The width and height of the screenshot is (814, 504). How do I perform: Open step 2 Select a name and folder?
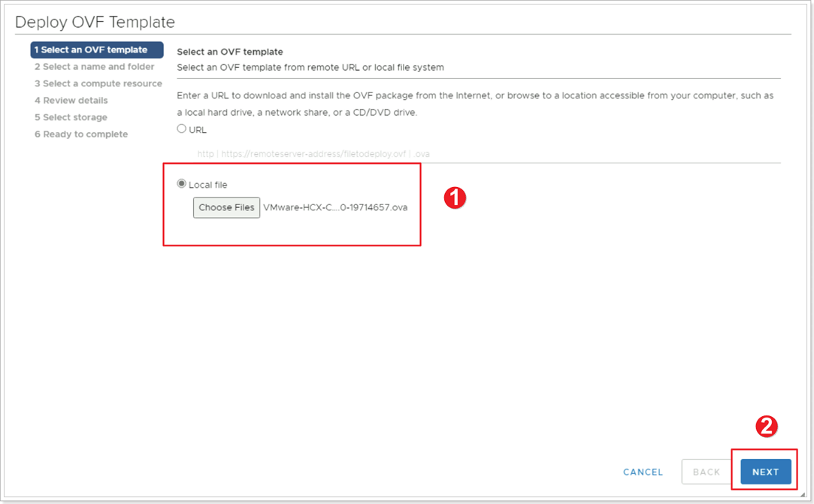pos(94,67)
